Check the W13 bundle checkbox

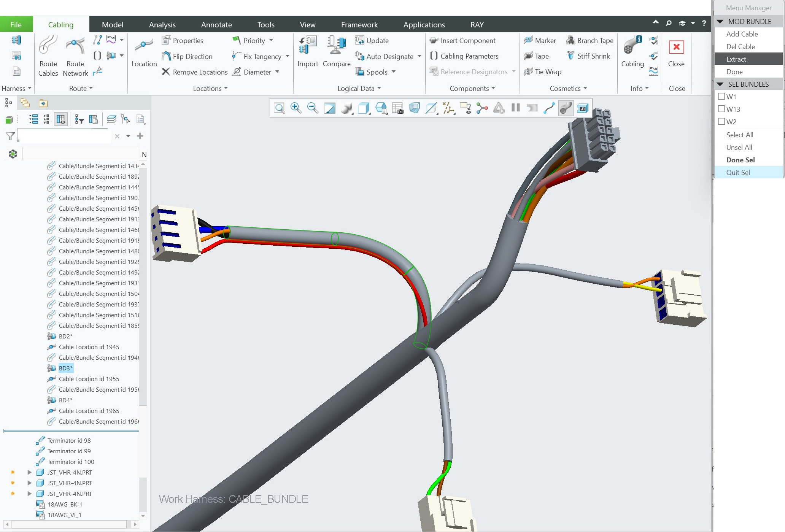click(x=721, y=109)
